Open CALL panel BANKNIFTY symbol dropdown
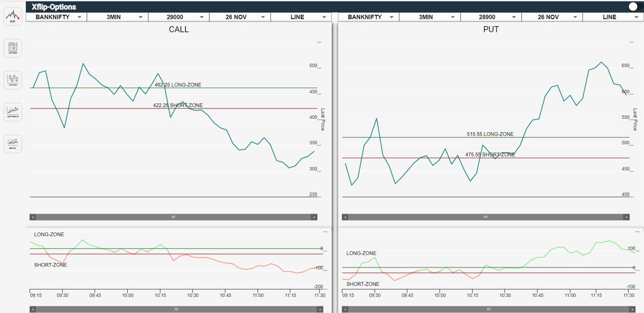Viewport: 644px width, 313px height. click(56, 17)
